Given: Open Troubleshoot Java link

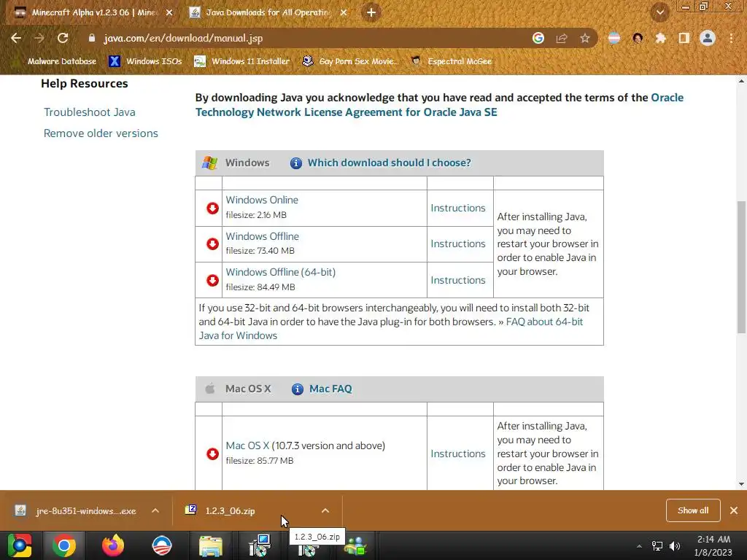Looking at the screenshot, I should (90, 112).
